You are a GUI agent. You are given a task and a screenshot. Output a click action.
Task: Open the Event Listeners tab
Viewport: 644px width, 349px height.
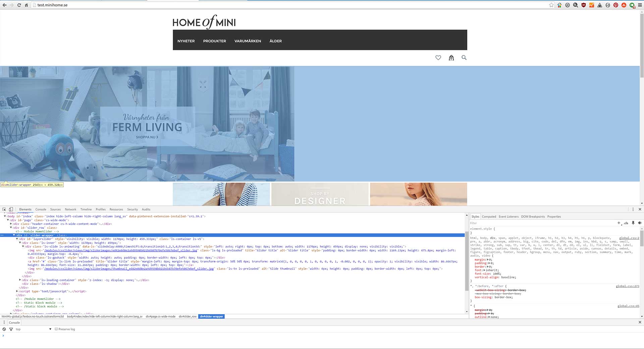point(508,216)
